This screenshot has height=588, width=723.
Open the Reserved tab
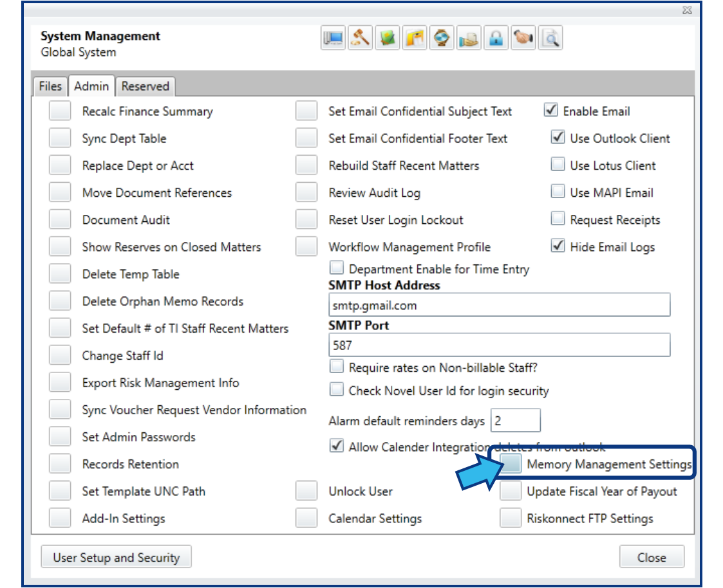click(x=146, y=86)
